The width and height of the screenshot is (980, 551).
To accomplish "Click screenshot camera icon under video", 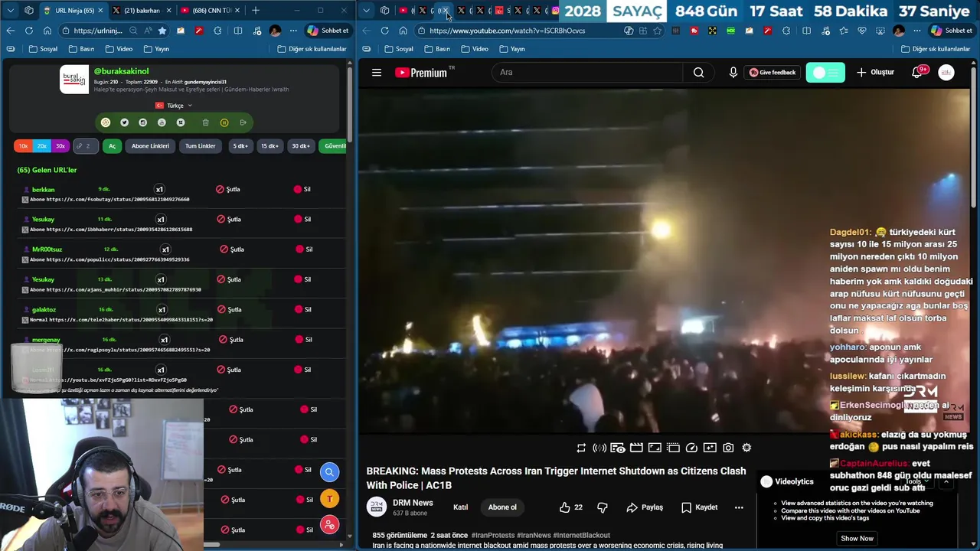I will [x=728, y=448].
